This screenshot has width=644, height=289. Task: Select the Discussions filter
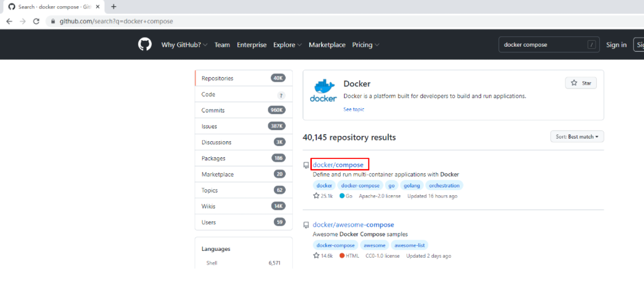(244, 143)
